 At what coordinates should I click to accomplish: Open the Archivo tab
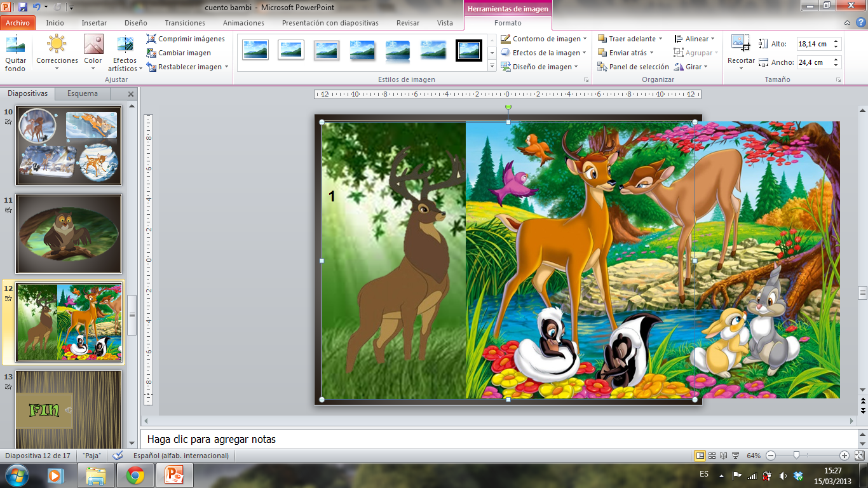click(x=18, y=23)
